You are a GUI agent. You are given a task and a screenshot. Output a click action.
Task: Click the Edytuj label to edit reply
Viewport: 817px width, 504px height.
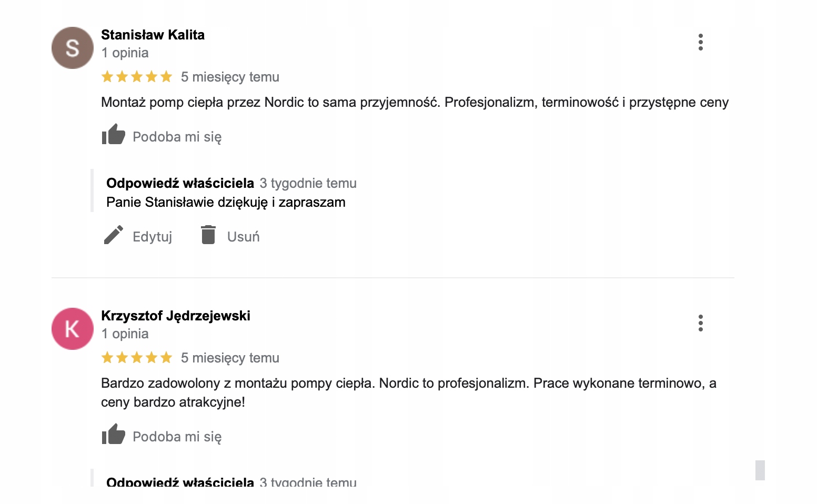click(x=152, y=237)
